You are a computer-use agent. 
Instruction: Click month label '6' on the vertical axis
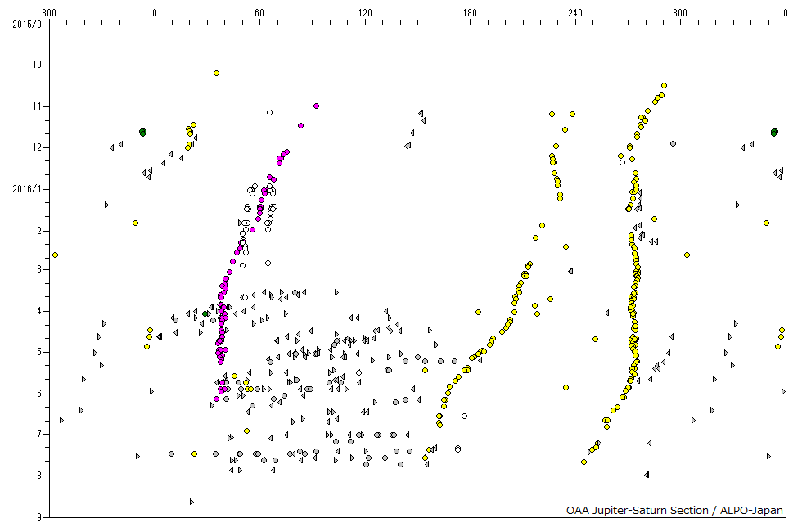point(39,394)
